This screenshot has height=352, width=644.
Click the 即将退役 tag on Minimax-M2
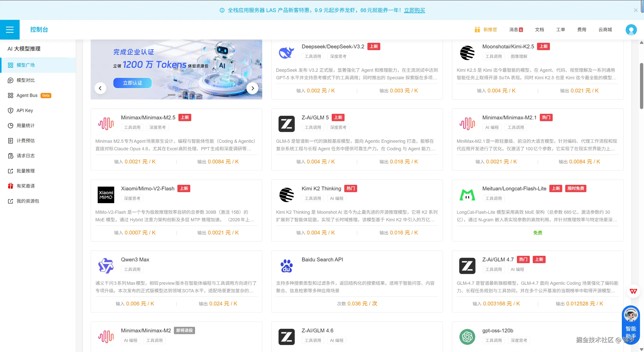point(184,331)
